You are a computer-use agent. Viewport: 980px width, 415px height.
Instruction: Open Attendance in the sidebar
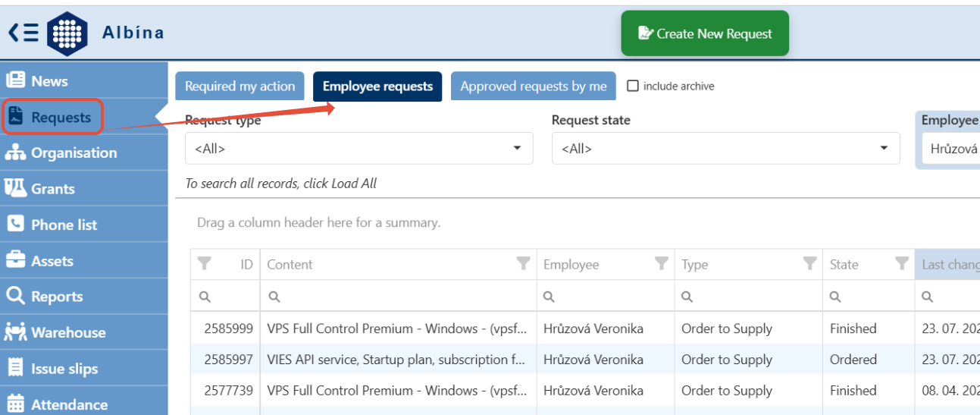[83, 404]
